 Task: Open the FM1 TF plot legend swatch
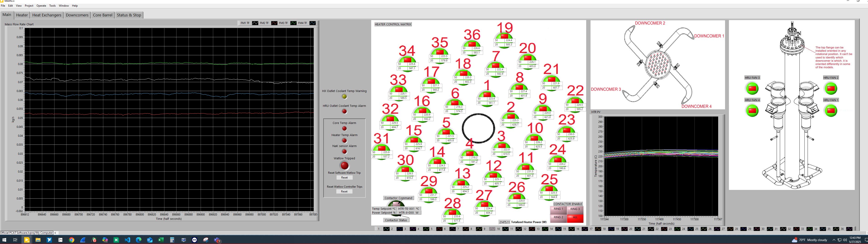tap(255, 23)
